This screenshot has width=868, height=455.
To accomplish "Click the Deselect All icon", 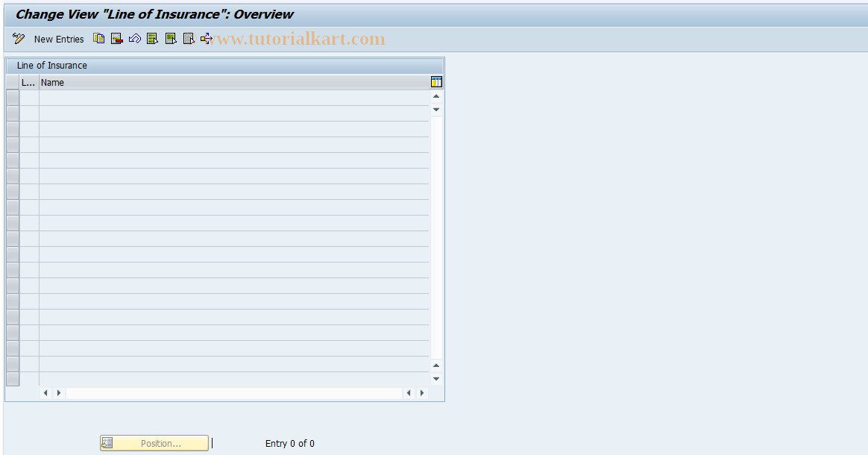I will 189,39.
